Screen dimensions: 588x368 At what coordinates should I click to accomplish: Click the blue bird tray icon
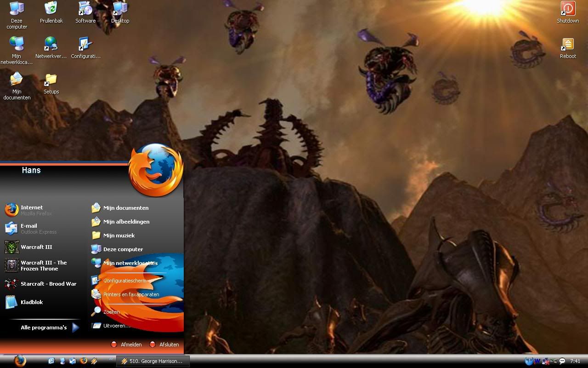(529, 361)
